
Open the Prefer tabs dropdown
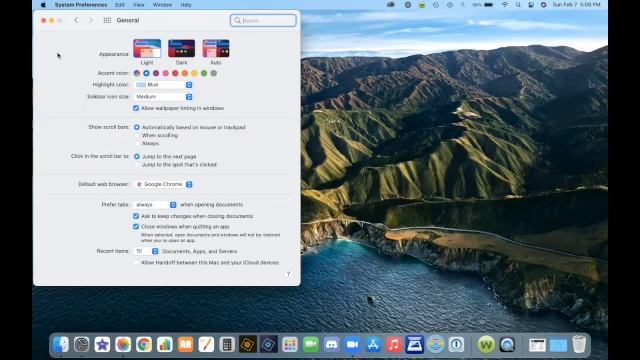155,204
